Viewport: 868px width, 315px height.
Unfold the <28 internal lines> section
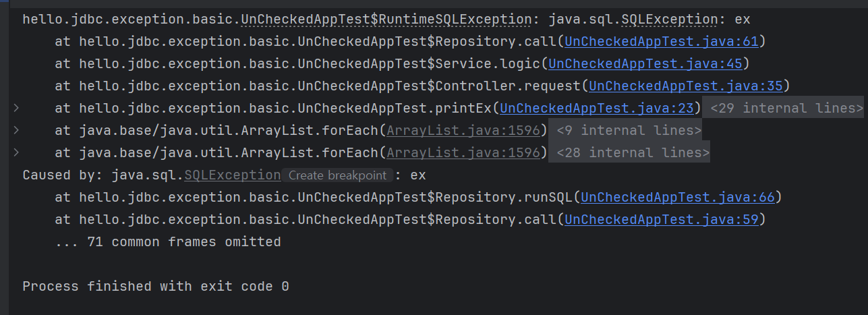point(629,152)
